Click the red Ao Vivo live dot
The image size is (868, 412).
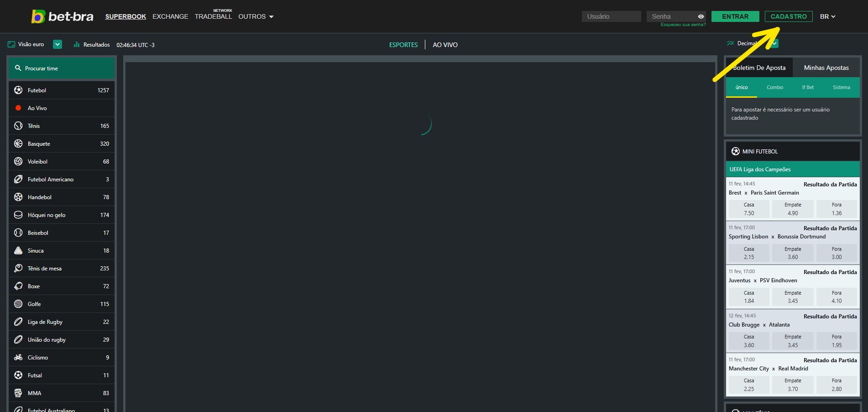coord(18,108)
